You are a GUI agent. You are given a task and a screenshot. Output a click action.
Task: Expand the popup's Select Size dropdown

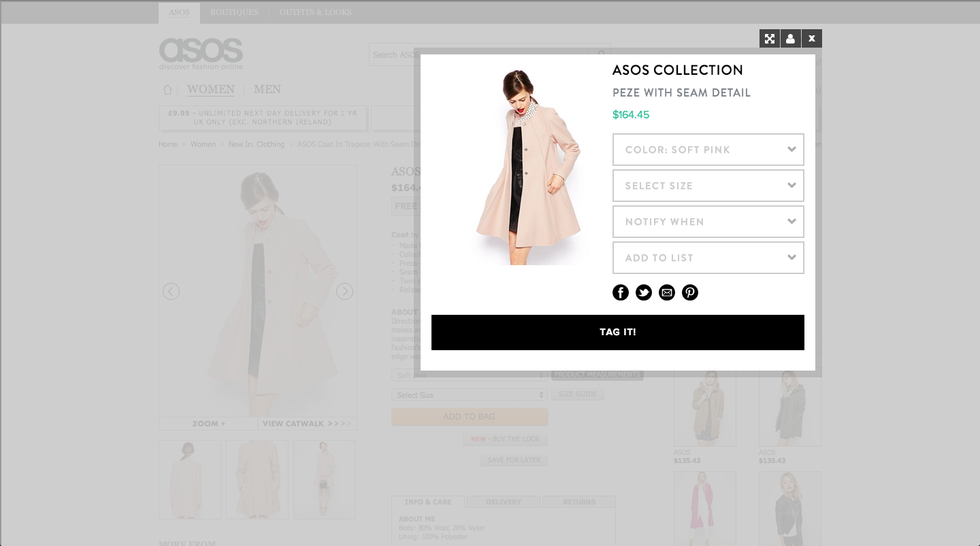(x=708, y=186)
